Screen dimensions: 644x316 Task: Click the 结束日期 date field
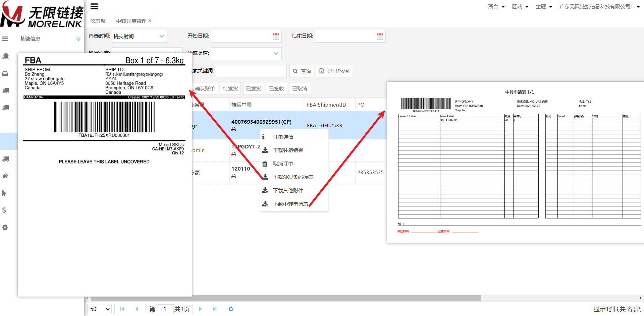click(x=350, y=36)
